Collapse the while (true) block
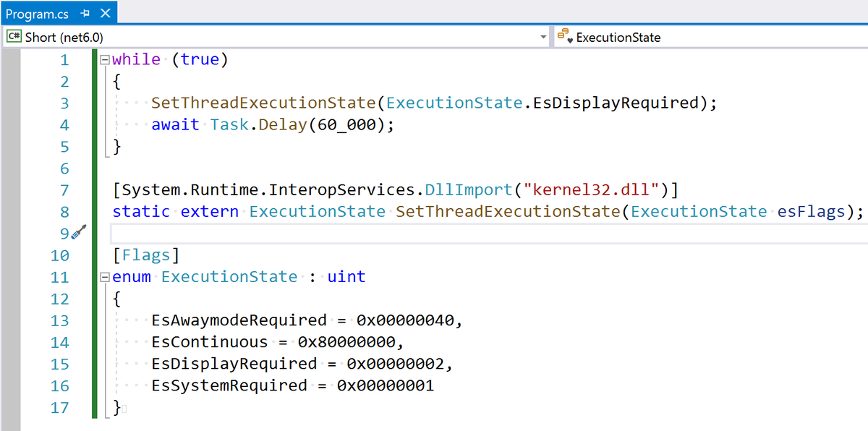Screen dimensions: 868x431 coord(106,59)
